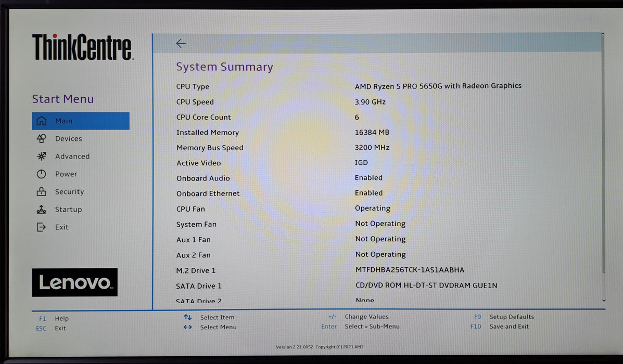Click the Installed Memory label

click(207, 133)
